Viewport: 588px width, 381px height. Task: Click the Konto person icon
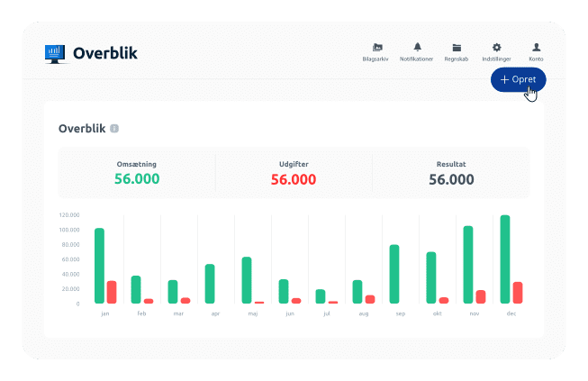pos(536,47)
